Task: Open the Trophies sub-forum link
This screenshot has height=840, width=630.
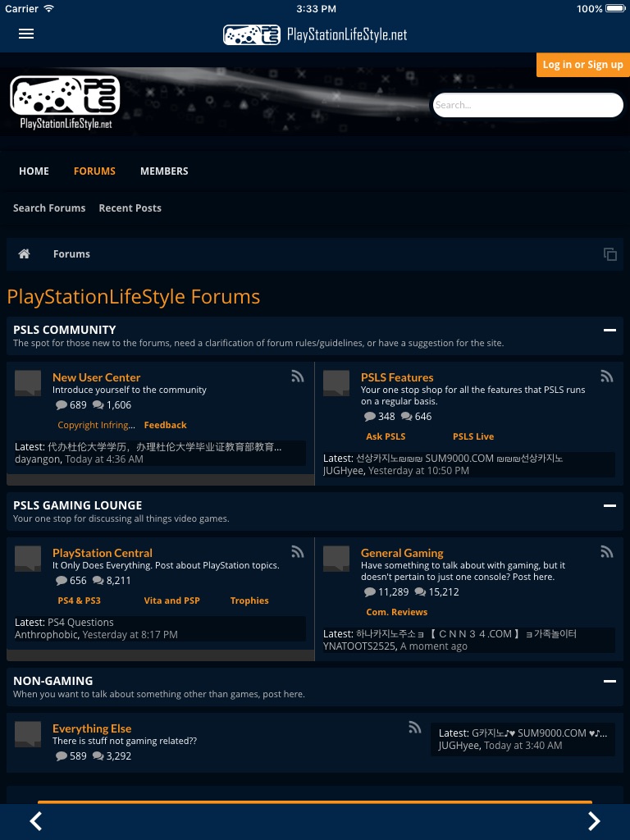Action: [x=249, y=600]
